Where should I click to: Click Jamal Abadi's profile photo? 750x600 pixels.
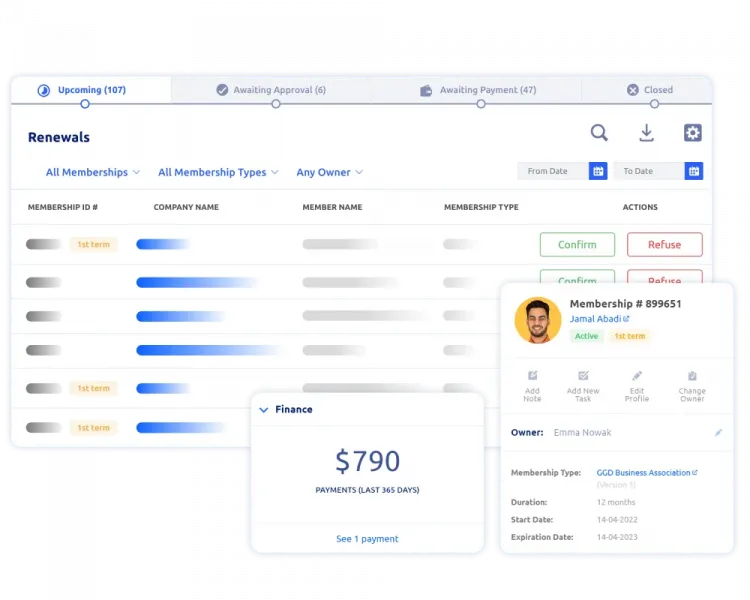(x=538, y=320)
